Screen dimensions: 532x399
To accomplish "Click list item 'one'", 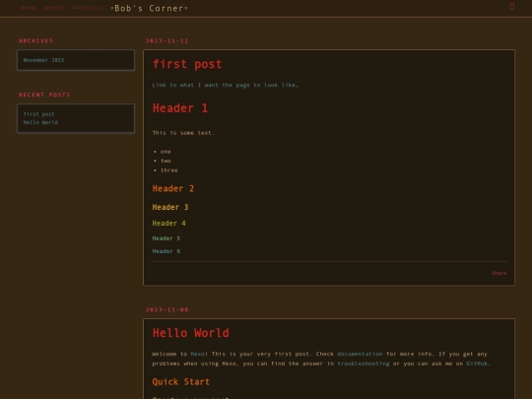I will pyautogui.click(x=166, y=152).
